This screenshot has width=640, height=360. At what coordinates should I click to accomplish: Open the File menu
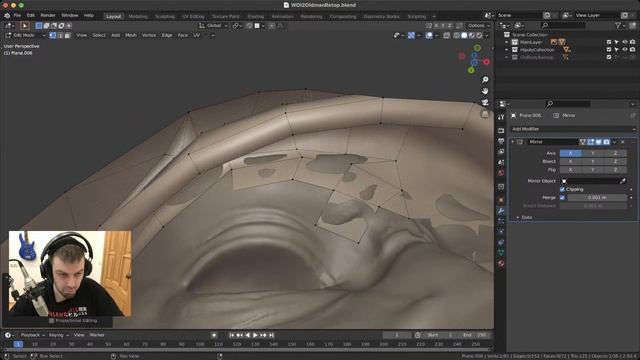tap(17, 16)
